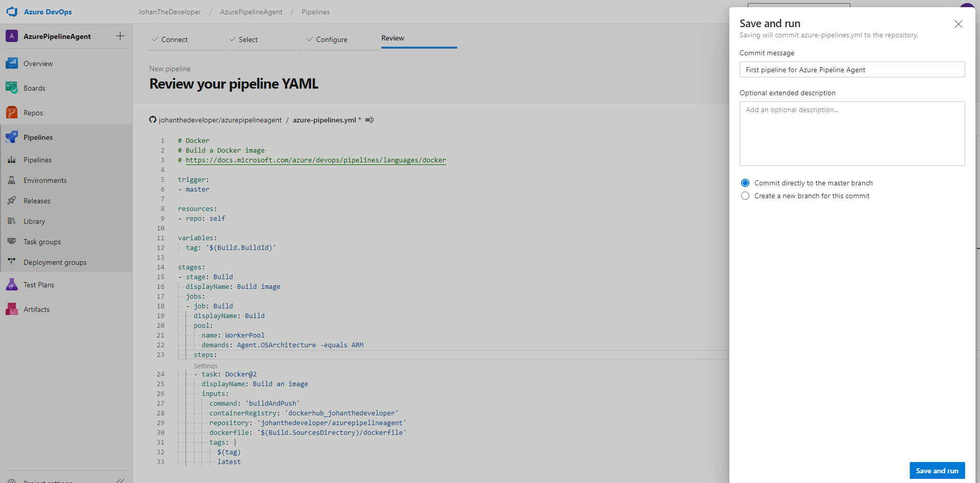
Task: Click the Overview label in sidebar
Action: click(x=38, y=64)
